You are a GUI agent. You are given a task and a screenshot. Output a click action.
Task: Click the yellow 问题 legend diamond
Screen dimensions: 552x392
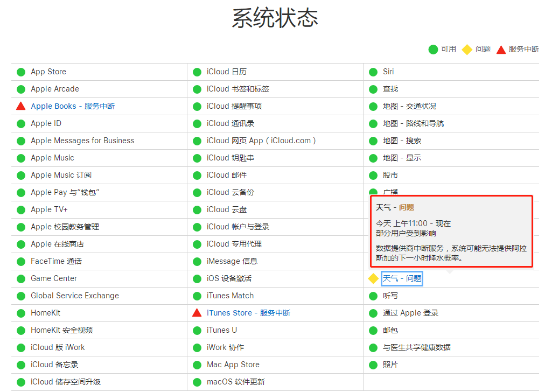pos(467,50)
